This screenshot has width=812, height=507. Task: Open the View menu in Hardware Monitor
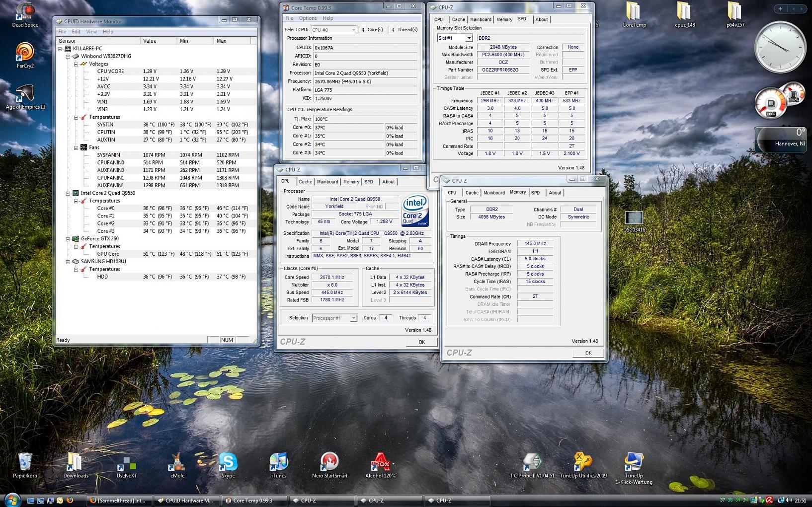tap(91, 32)
